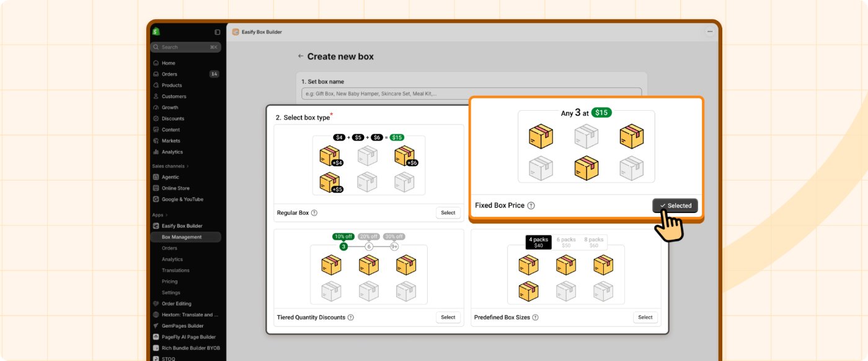Click help icon beside Predefined Box Sizes
The height and width of the screenshot is (361, 868).
(535, 318)
